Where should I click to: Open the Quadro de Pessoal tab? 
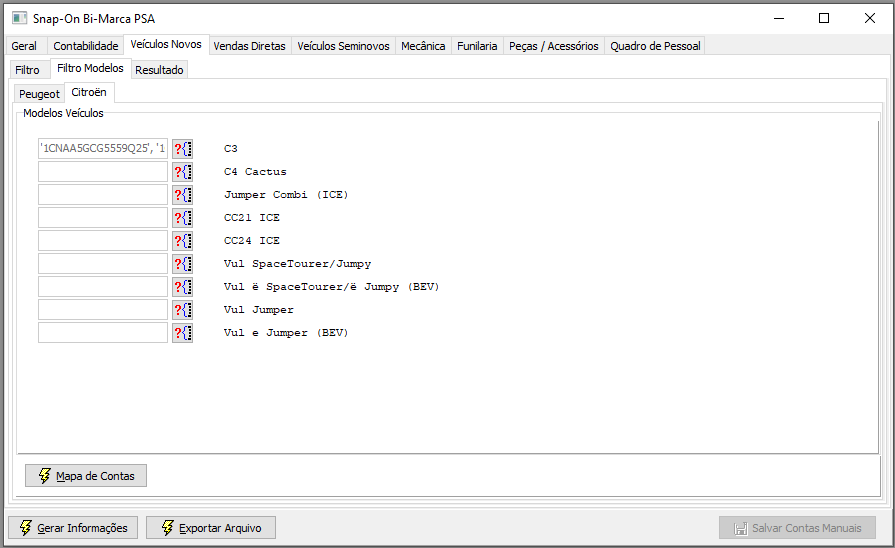click(x=655, y=46)
